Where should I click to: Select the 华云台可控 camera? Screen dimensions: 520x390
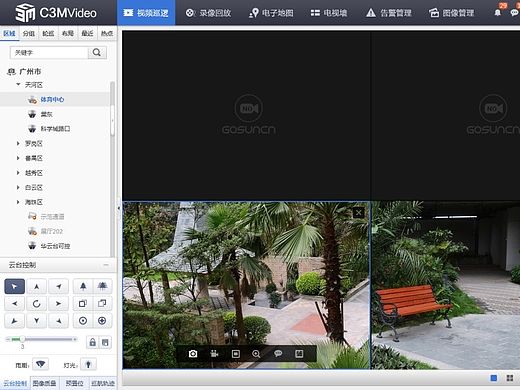pos(55,246)
